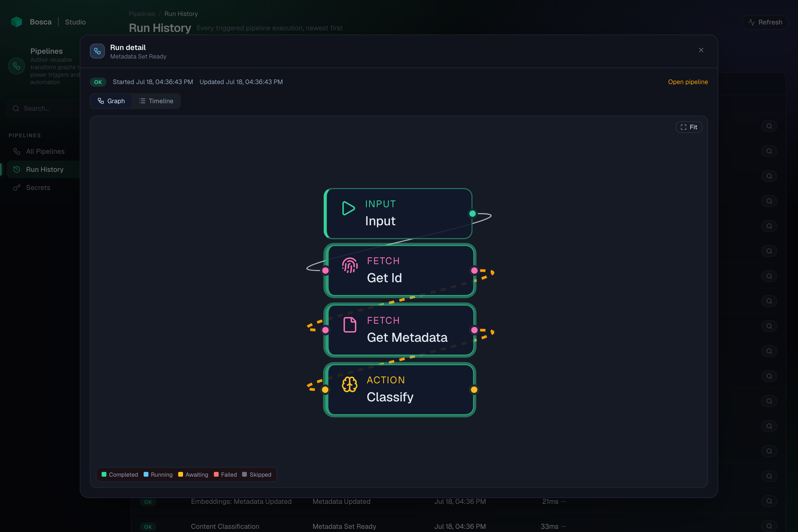Inspect Content Classification run magnifier
Screen dimensions: 798x532
[x=769, y=526]
